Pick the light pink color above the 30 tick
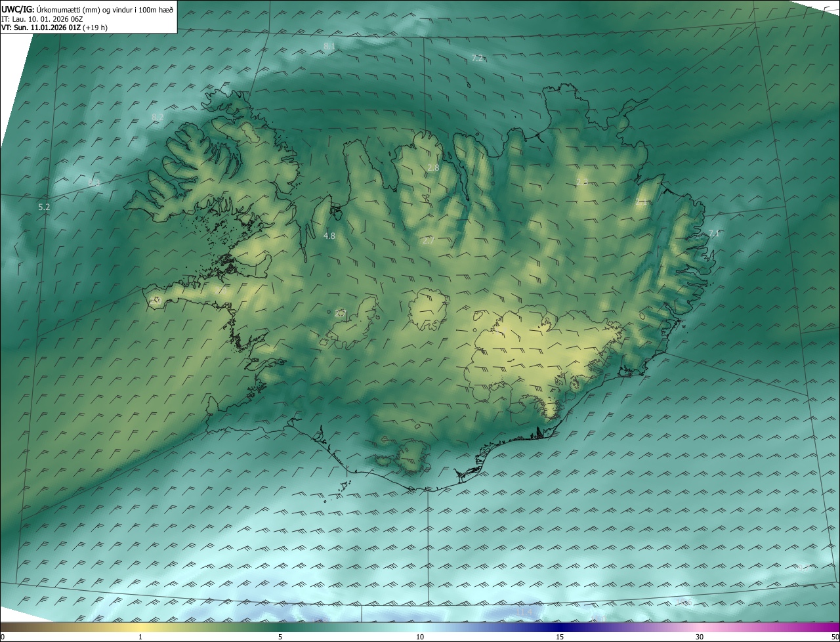 tap(700, 627)
